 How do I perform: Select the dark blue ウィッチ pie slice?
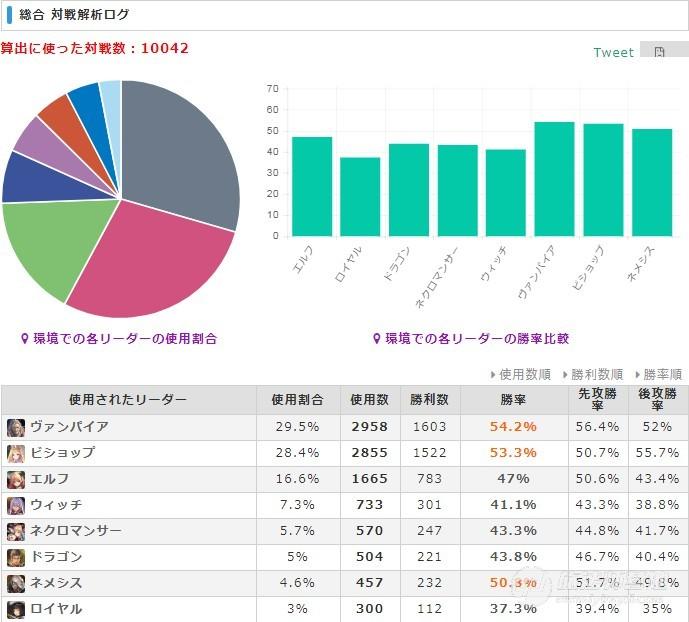tap(35, 180)
